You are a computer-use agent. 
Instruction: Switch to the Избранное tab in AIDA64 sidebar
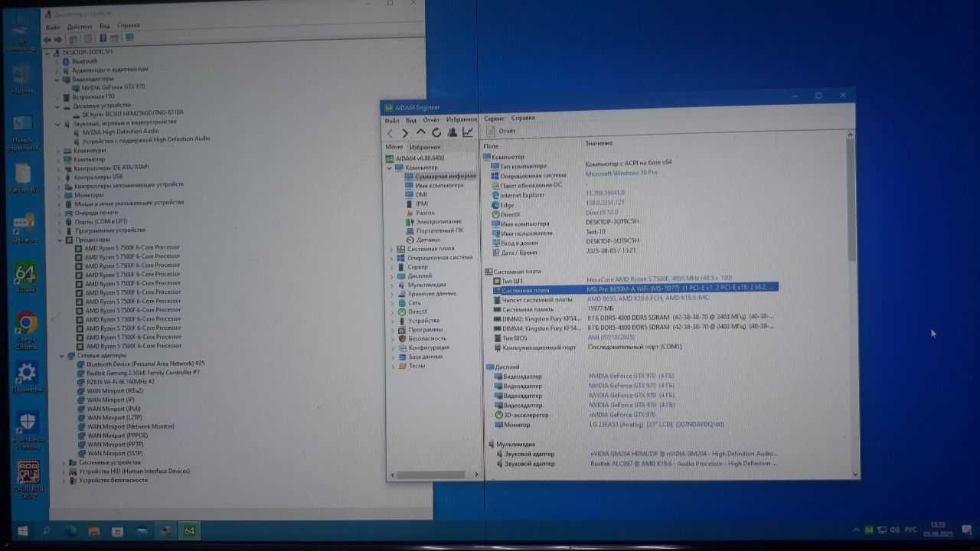425,147
